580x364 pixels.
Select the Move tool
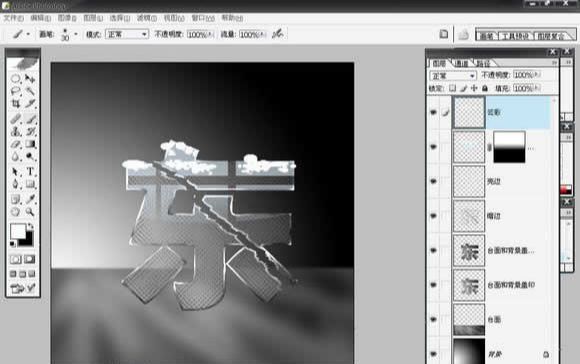30,78
